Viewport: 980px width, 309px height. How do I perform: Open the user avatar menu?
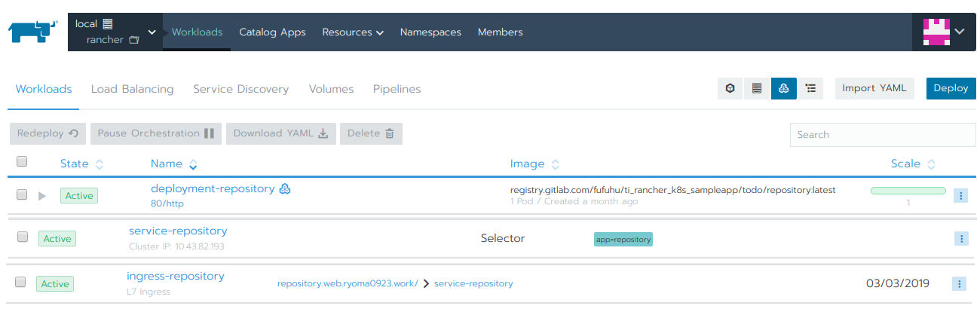click(944, 32)
